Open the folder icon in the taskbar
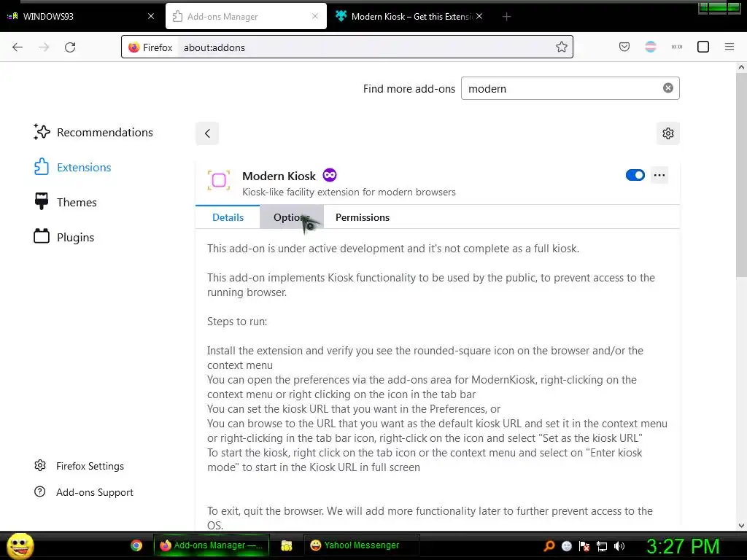Viewport: 747px width, 560px height. tap(286, 545)
